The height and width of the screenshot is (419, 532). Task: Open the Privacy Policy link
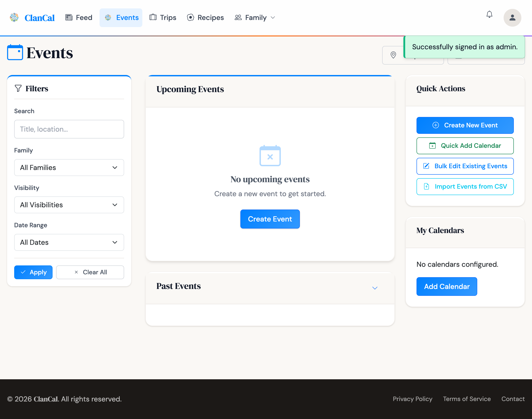413,399
